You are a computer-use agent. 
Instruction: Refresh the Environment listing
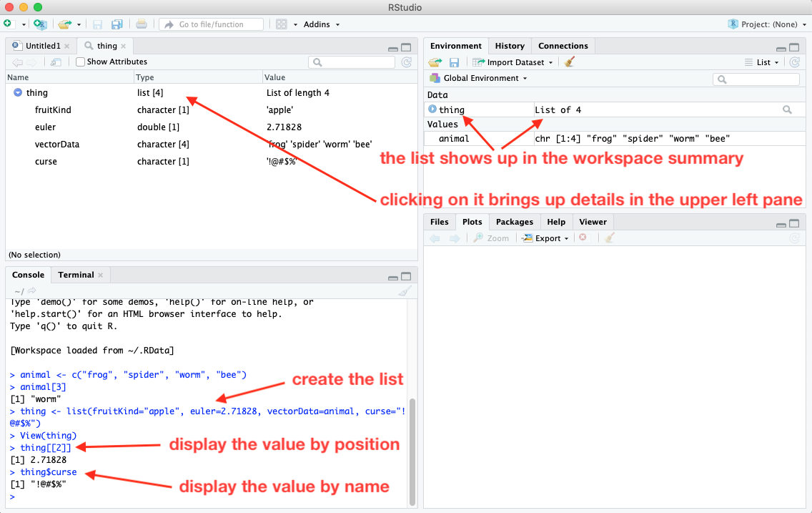[x=793, y=62]
